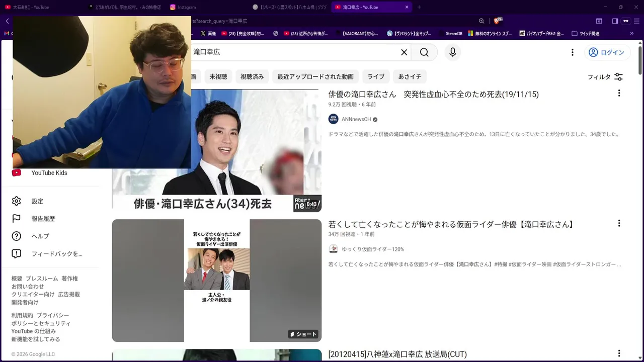Go back using the browser back arrow
Image resolution: width=644 pixels, height=362 pixels.
click(x=7, y=21)
